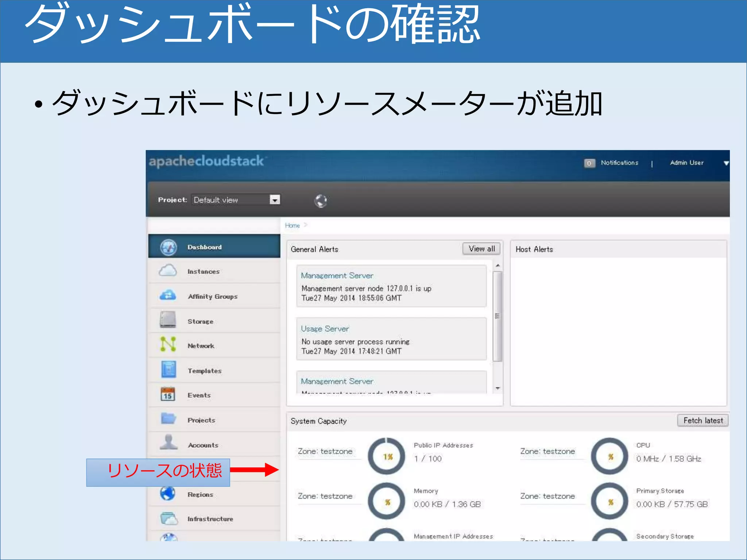Viewport: 747px width, 560px height.
Task: Click the General Alerts scroll-up arrow
Action: 498,265
